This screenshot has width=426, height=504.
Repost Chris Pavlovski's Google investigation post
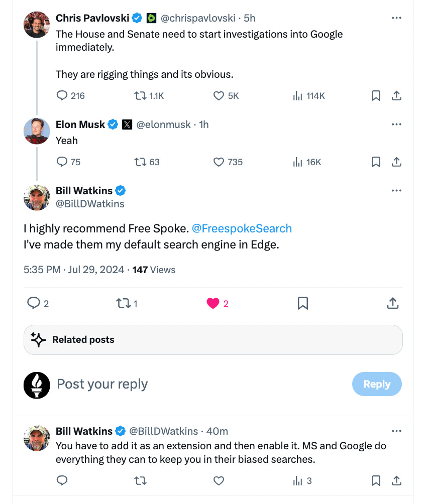click(141, 95)
